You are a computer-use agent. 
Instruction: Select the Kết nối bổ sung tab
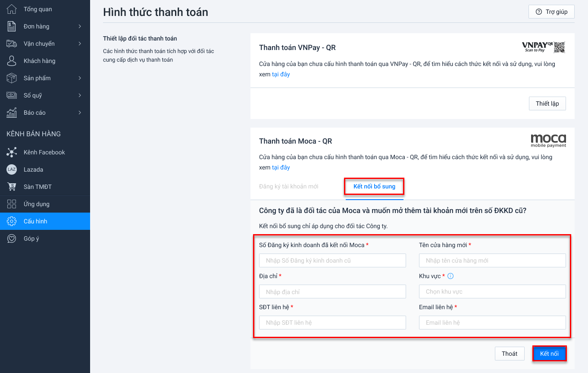(x=374, y=187)
